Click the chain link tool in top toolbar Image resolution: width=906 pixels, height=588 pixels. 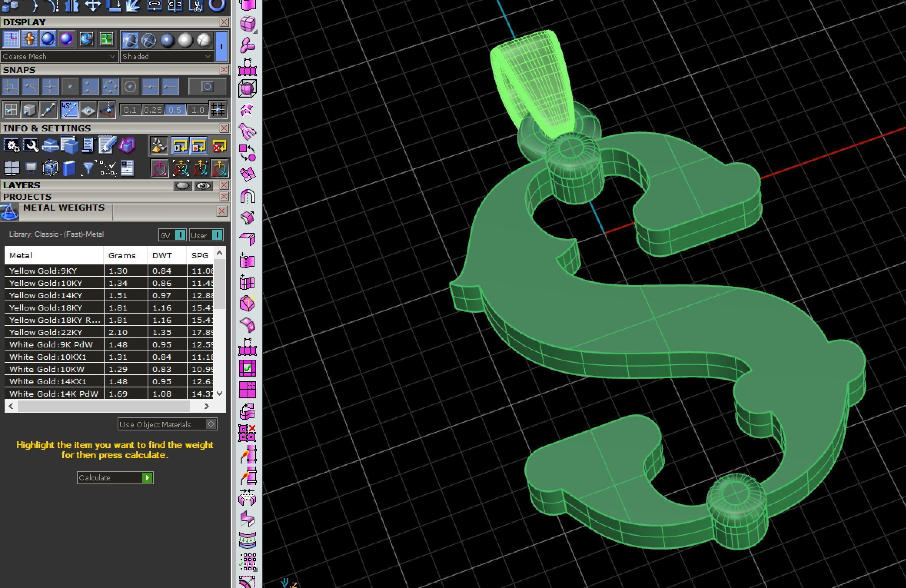coord(154,5)
